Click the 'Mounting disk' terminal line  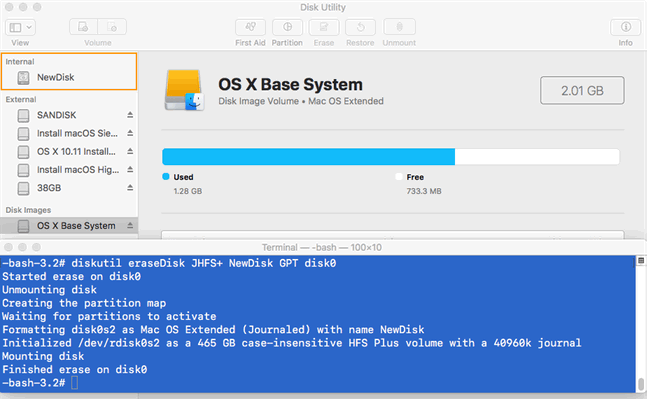(43, 356)
